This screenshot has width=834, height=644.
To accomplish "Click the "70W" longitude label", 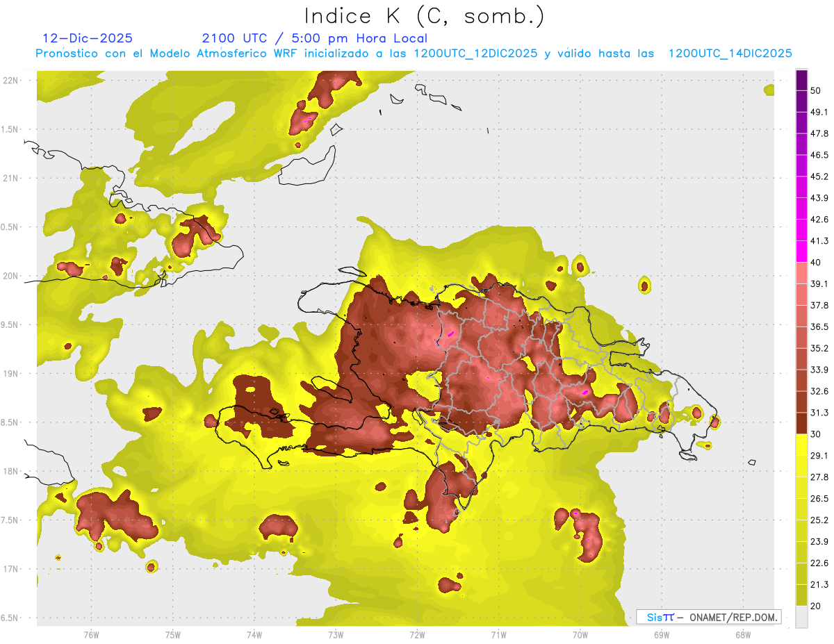I will 580,635.
